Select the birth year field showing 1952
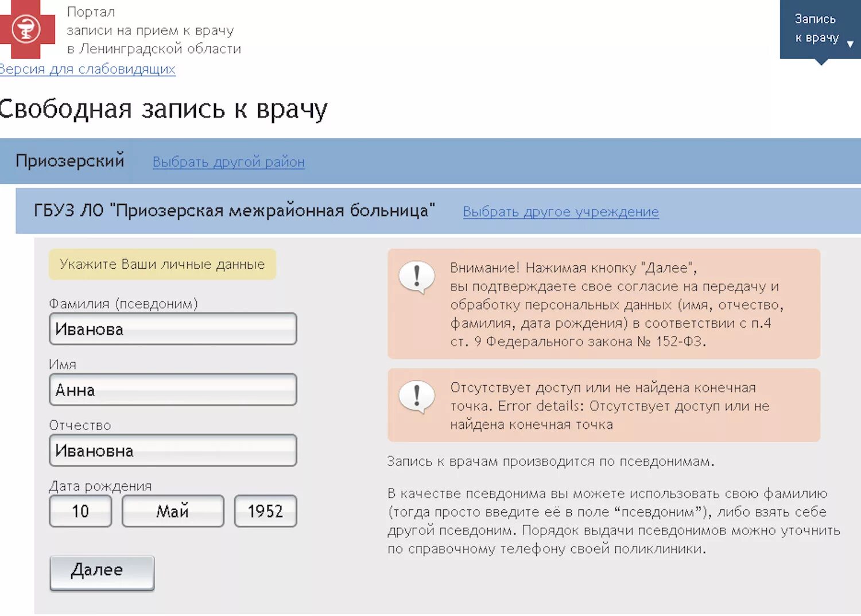 tap(265, 511)
